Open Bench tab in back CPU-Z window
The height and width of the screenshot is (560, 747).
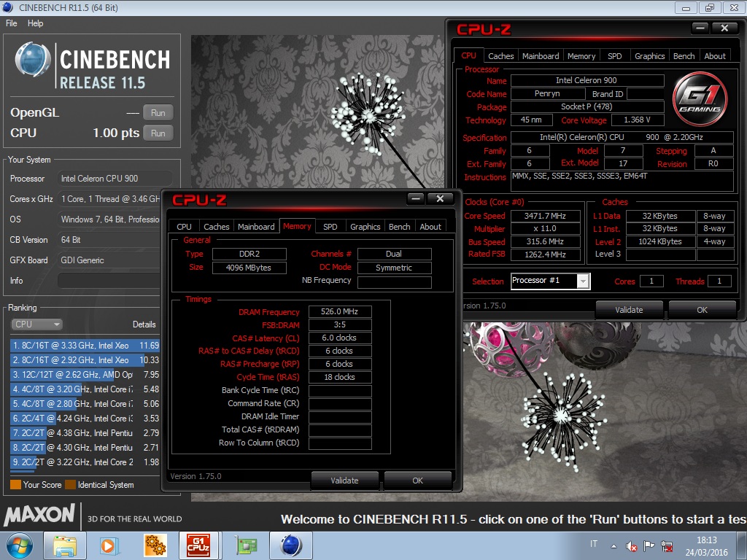pyautogui.click(x=684, y=55)
